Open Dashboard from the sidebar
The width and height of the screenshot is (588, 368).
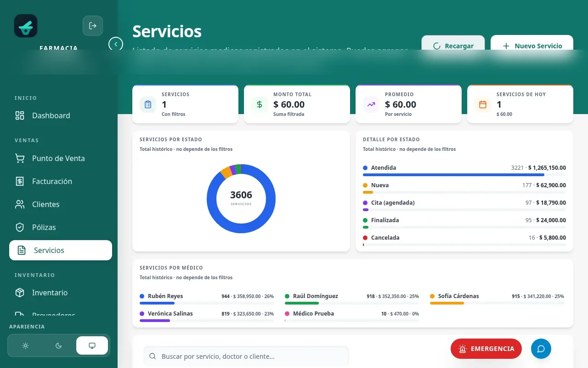[x=61, y=115]
